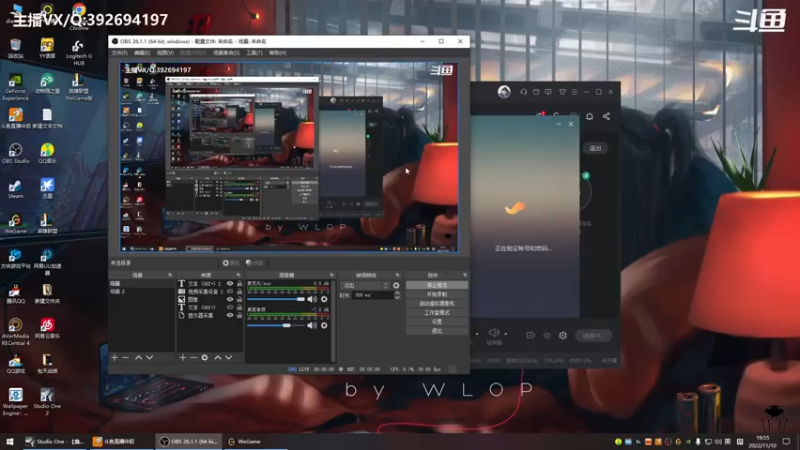
Task: Open the headset support icon in Douyu title bar
Action: (x=523, y=92)
